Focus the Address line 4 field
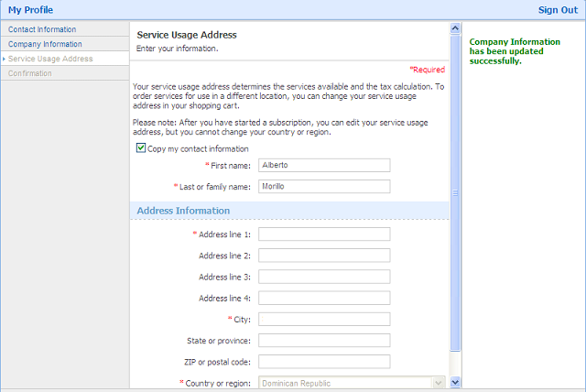Screen dimensions: 586x392 pyautogui.click(x=324, y=299)
